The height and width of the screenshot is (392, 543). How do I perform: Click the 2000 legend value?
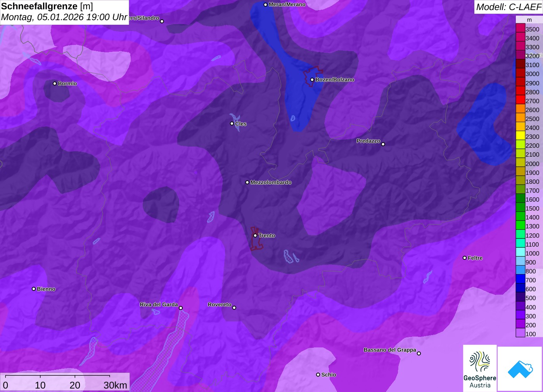click(533, 164)
